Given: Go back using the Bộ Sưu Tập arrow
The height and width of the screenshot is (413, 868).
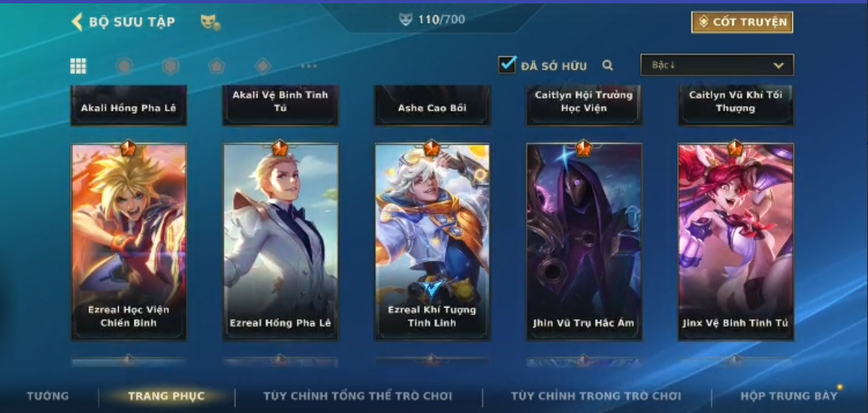Looking at the screenshot, I should click(77, 22).
